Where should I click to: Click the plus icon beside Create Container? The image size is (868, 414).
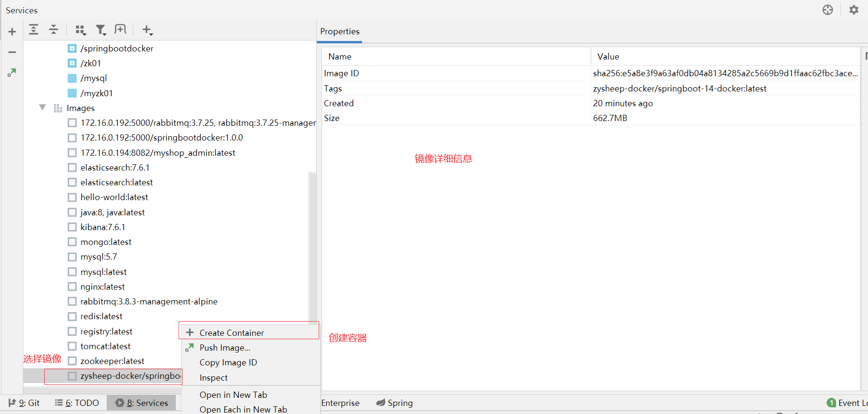[190, 333]
